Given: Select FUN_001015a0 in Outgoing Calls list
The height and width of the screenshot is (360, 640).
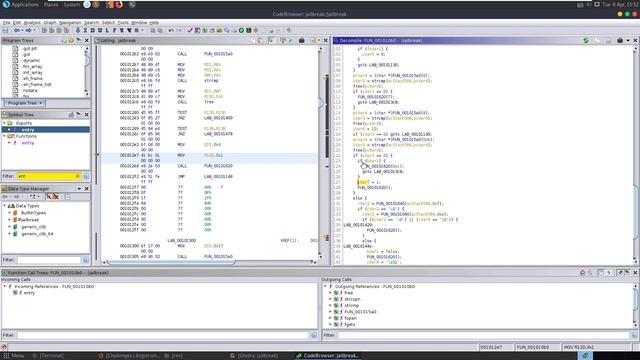Looking at the screenshot, I should coord(360,312).
